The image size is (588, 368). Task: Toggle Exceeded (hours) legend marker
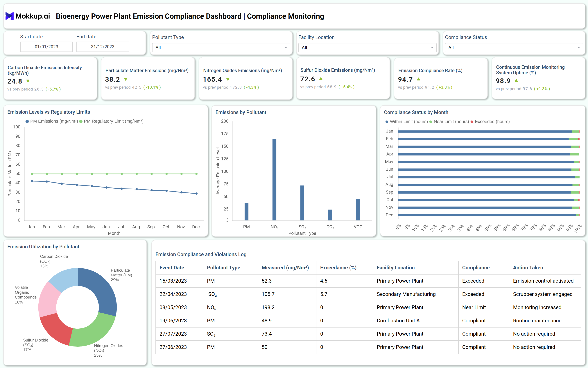tap(472, 122)
